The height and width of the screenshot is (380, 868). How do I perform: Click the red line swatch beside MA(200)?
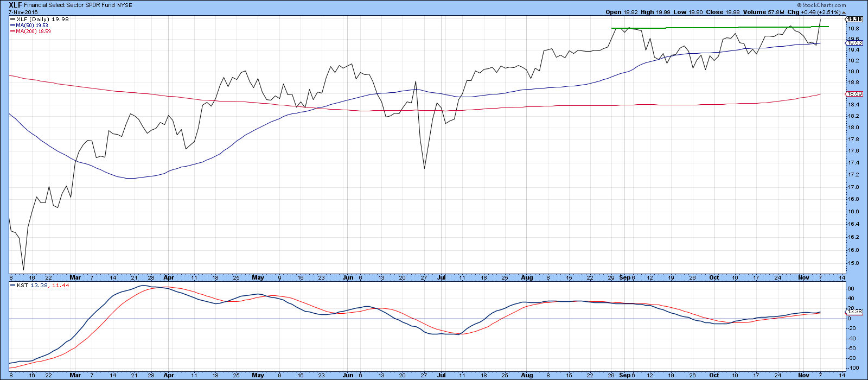[12, 31]
